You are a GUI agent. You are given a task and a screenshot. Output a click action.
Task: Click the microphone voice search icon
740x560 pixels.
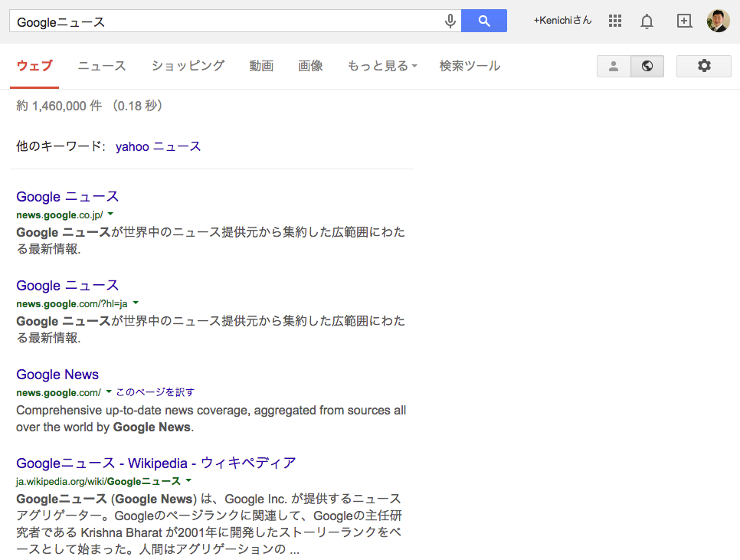tap(450, 21)
